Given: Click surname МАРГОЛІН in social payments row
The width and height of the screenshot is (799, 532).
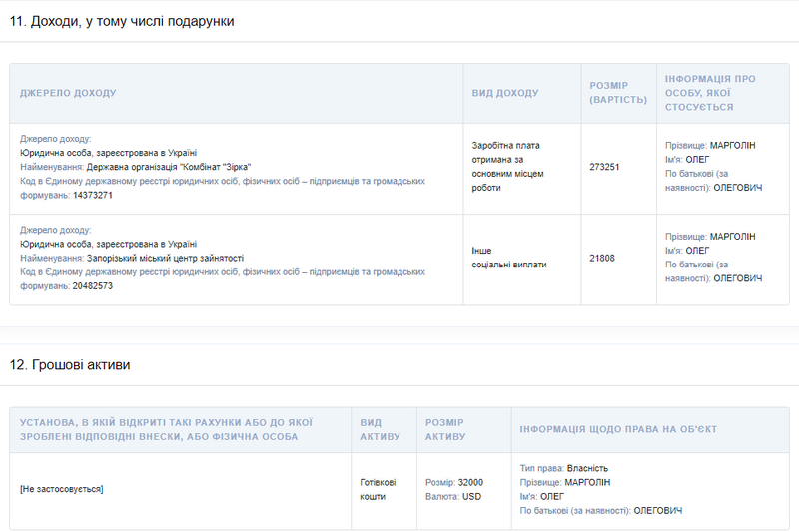Looking at the screenshot, I should coord(733,237).
